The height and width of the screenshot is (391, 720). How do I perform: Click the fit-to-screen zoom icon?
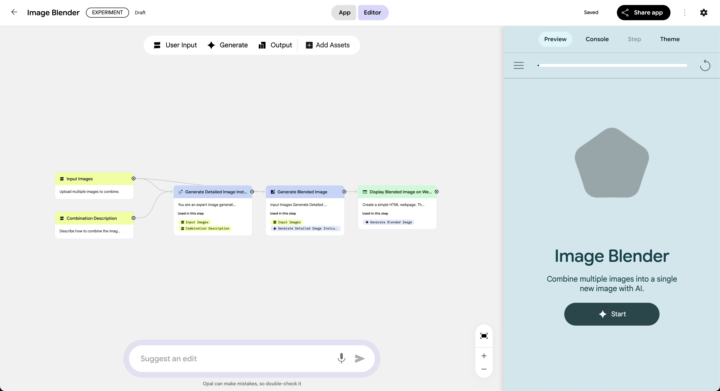(x=484, y=336)
